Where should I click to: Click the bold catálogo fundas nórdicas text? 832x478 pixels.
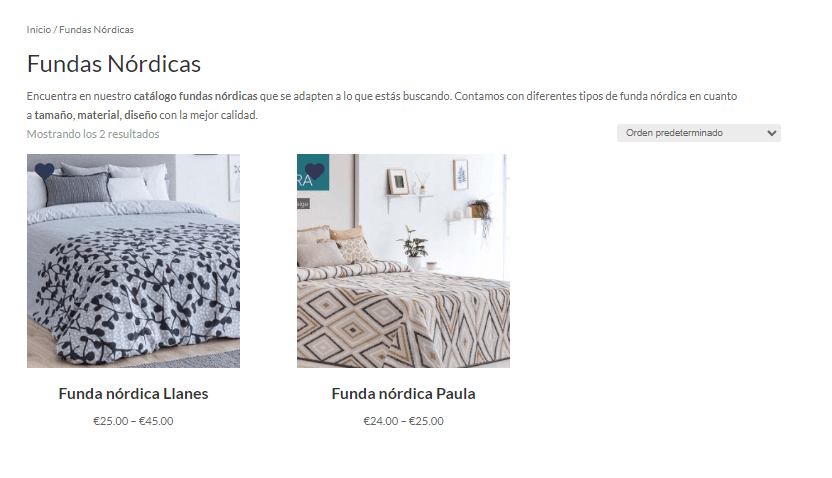[x=195, y=97]
